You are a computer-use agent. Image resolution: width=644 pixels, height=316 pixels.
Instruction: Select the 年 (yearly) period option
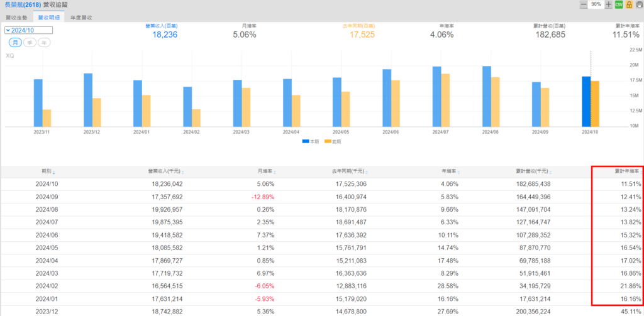tap(44, 43)
